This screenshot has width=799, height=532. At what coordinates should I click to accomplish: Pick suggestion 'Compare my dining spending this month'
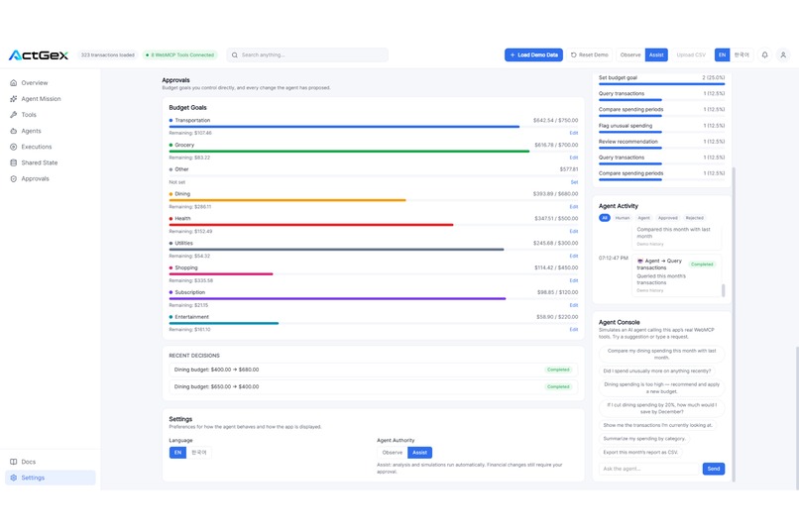point(661,354)
